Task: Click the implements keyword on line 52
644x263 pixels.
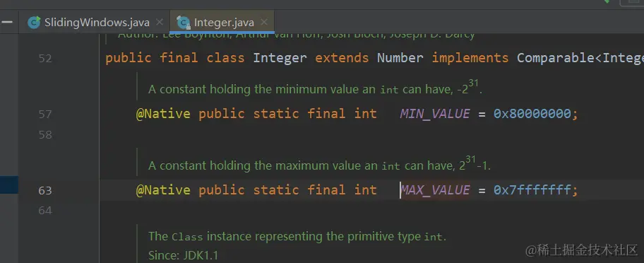Action: tap(470, 59)
